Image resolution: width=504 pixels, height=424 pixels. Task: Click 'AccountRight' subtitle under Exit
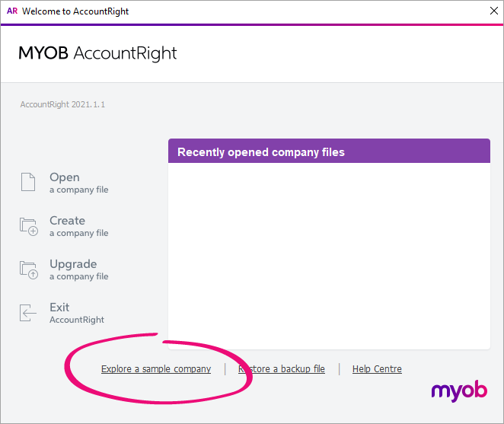(77, 320)
